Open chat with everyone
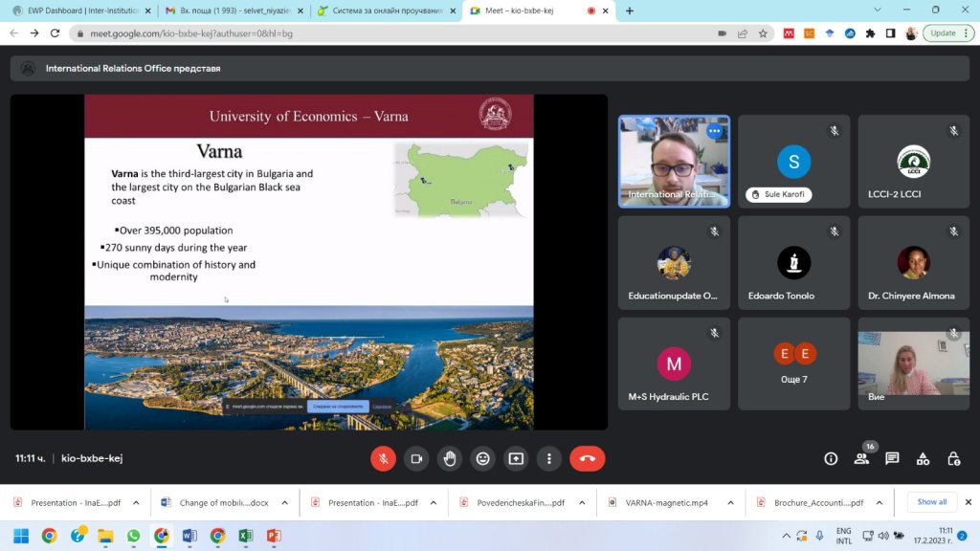The image size is (980, 551). pos(892,458)
